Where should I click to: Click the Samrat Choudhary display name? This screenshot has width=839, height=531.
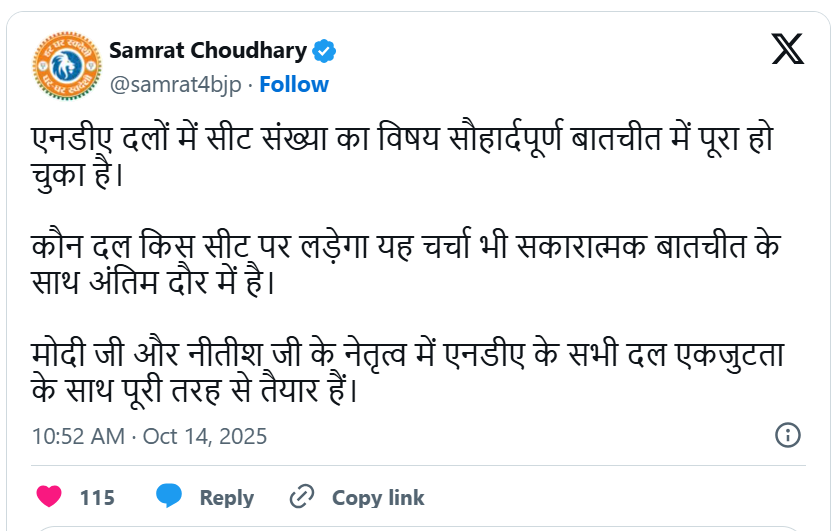[208, 50]
